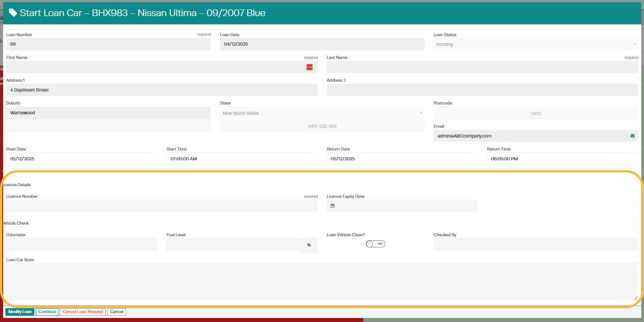This screenshot has width=644, height=322.
Task: Click the Licence Number field
Action: click(162, 206)
